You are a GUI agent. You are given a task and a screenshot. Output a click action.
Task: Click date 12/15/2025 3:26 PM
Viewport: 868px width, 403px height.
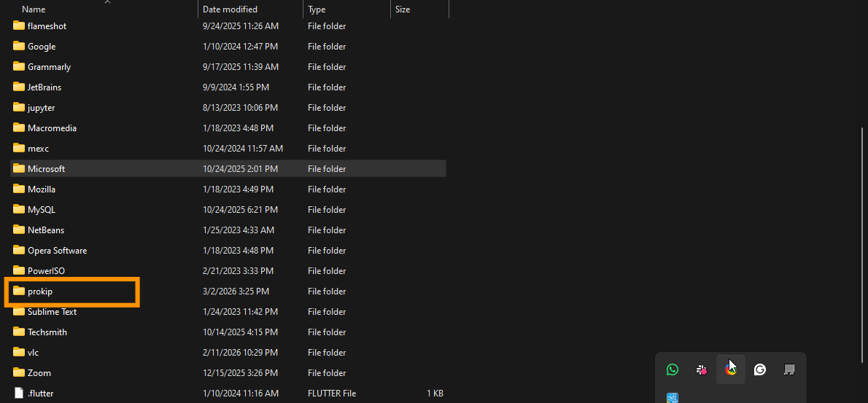[240, 373]
